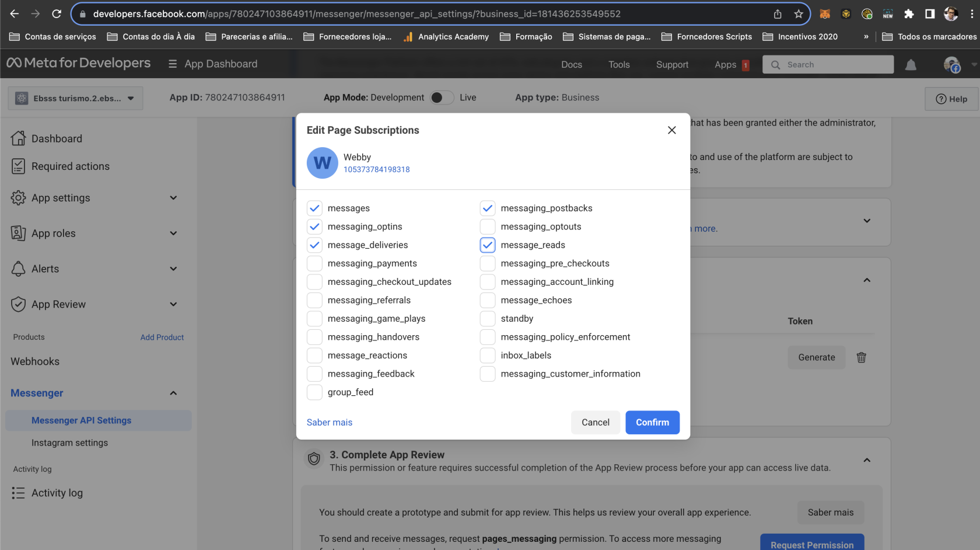
Task: Click the Search field in header
Action: pyautogui.click(x=828, y=65)
